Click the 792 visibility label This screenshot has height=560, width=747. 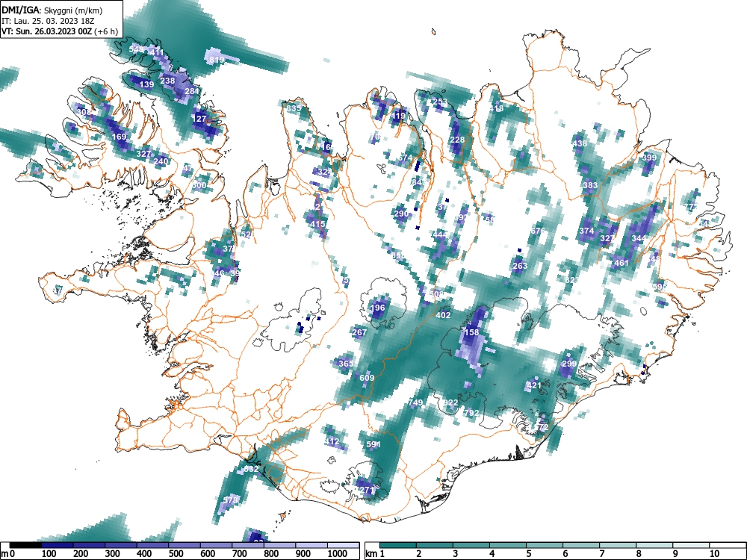click(471, 413)
